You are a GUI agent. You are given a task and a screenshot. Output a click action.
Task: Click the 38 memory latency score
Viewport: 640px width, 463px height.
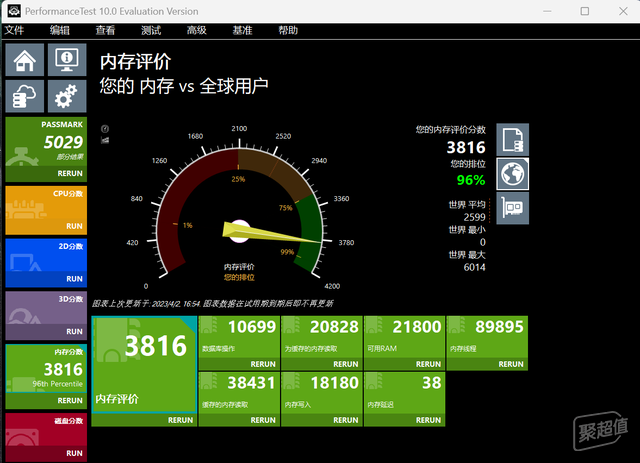point(431,383)
